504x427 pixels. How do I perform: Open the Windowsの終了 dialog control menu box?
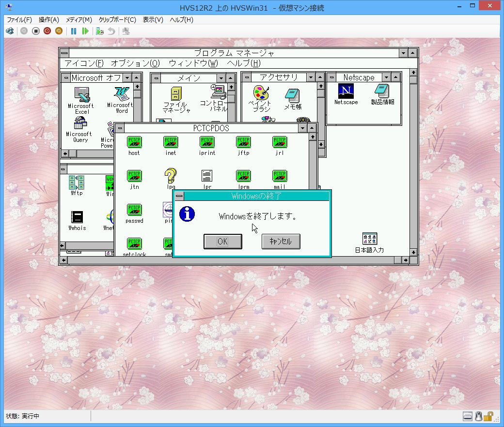pos(179,196)
